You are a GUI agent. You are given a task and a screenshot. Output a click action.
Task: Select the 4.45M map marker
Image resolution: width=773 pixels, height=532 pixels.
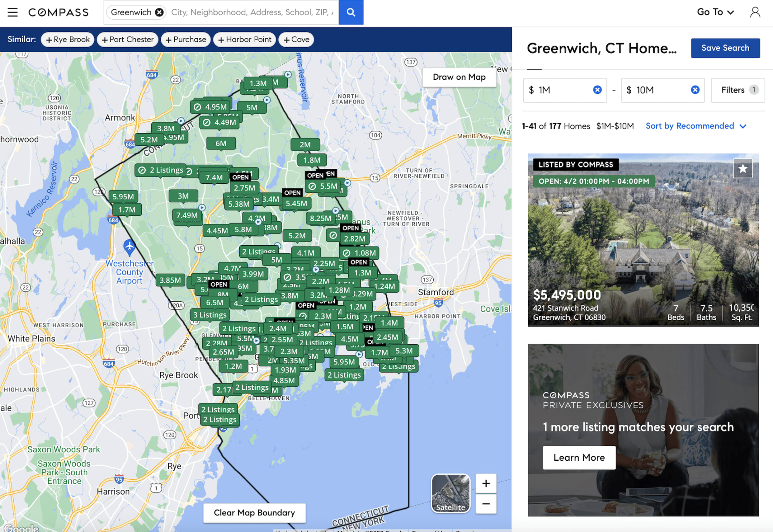(217, 231)
